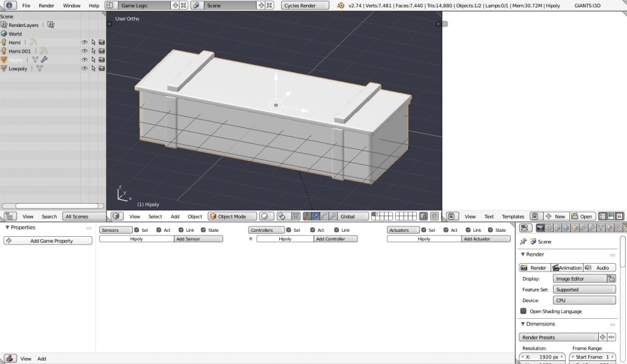627x364 pixels.
Task: Open the Render menu in top bar
Action: coord(46,5)
